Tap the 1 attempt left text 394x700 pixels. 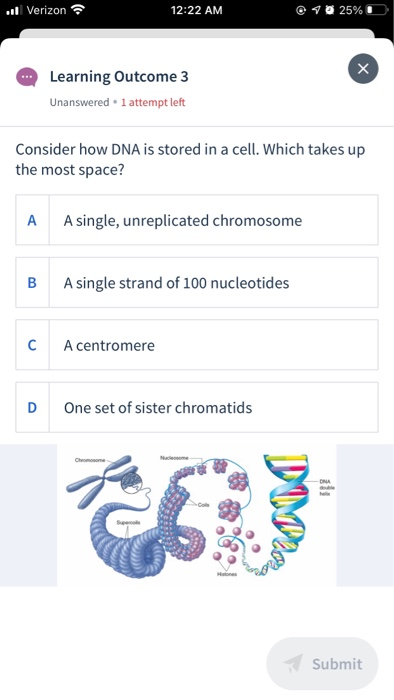tap(153, 102)
